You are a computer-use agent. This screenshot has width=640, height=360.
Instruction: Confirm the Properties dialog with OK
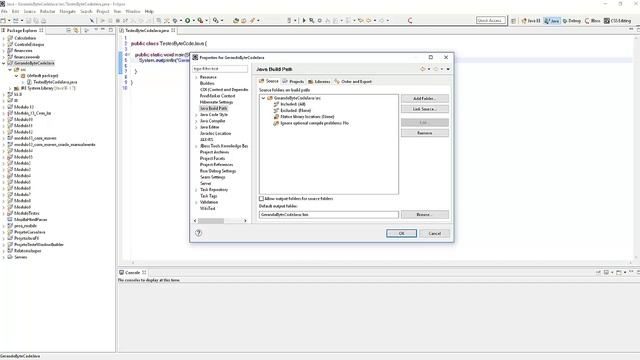(401, 233)
